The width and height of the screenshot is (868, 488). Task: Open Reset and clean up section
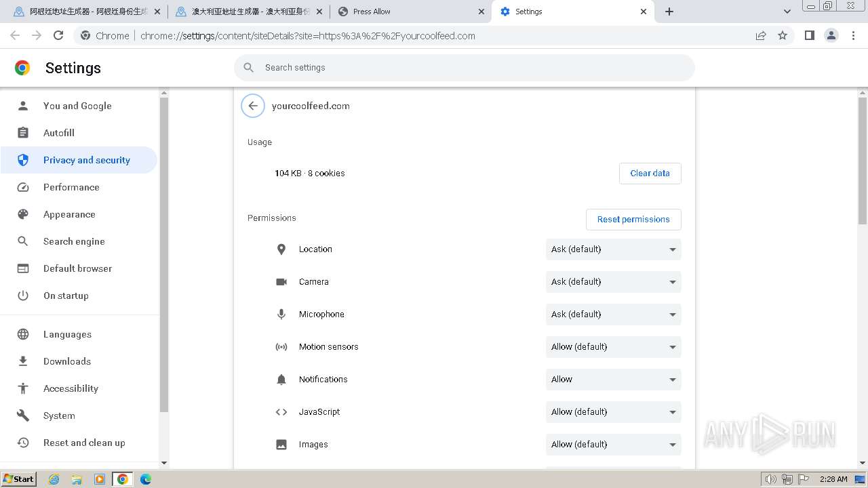click(79, 443)
